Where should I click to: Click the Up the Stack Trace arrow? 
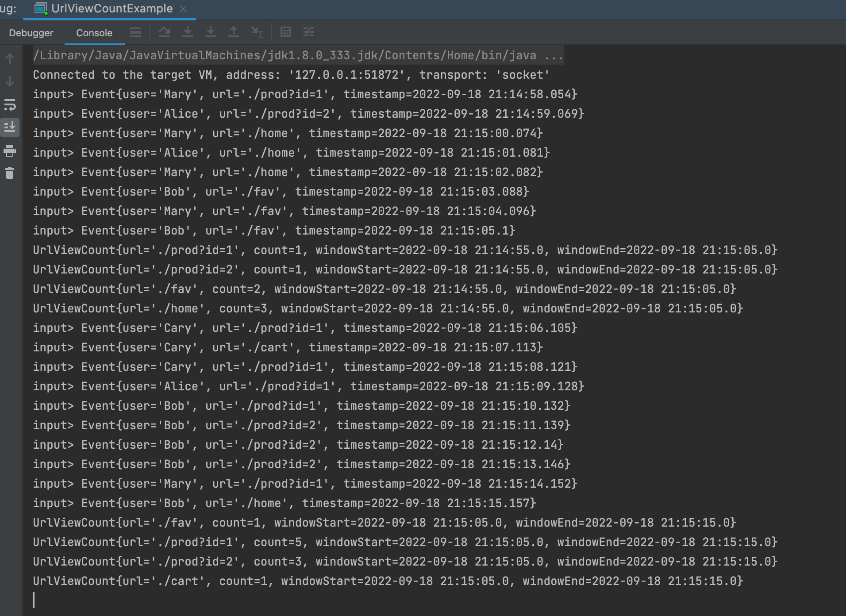pyautogui.click(x=10, y=58)
